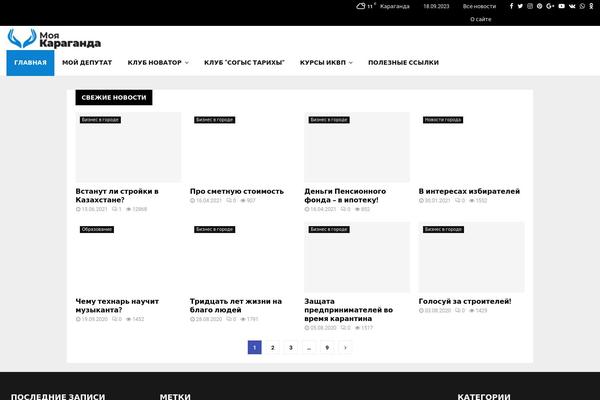The image size is (600, 400).
Task: Click the date 18.09.2023 in top bar
Action: (x=436, y=7)
